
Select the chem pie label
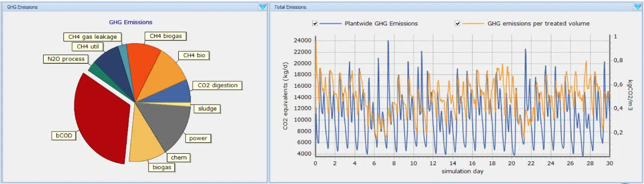pos(178,158)
